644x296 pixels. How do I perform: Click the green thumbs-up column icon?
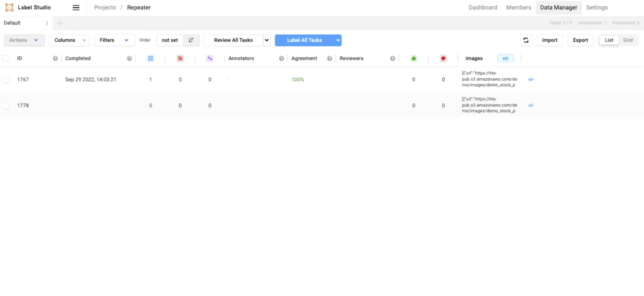click(414, 58)
